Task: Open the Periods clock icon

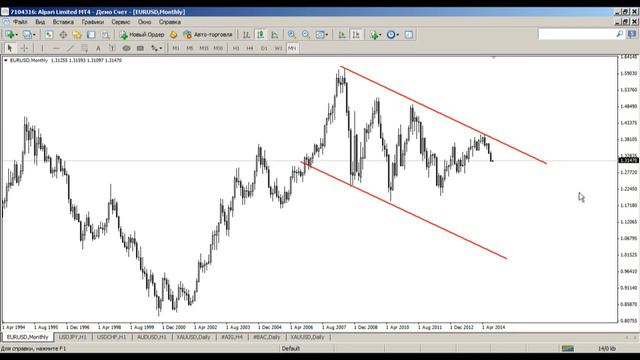Action: [x=391, y=35]
